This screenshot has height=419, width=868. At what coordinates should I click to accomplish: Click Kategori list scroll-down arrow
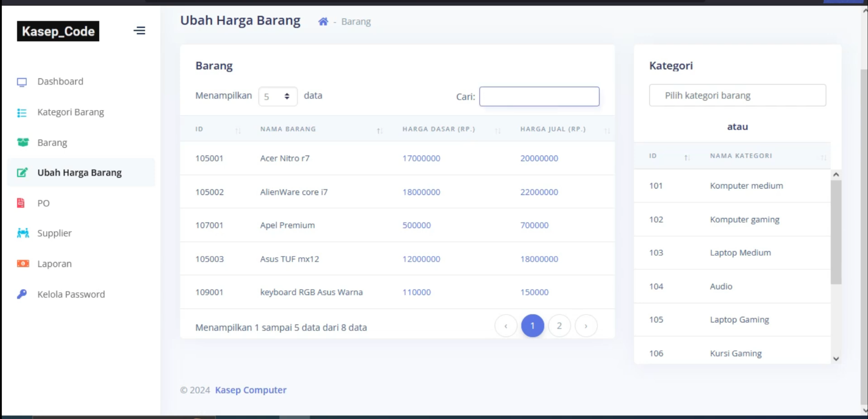(836, 359)
